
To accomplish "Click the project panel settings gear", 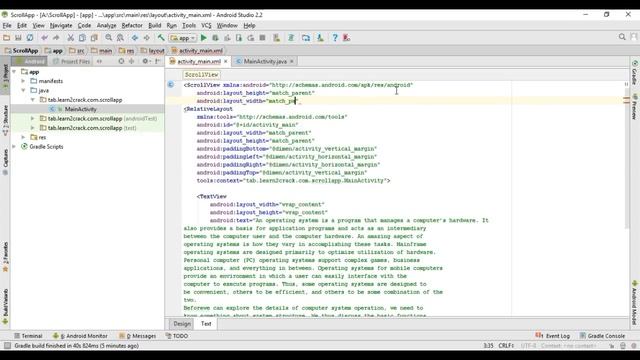I will coord(145,61).
